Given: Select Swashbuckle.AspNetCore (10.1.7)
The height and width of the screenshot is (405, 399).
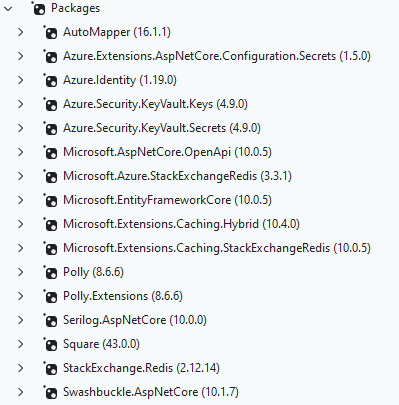Looking at the screenshot, I should coord(151,392).
